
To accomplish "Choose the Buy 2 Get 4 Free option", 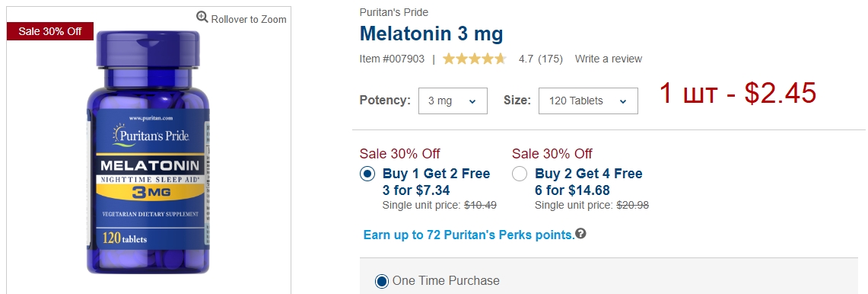I will 520,174.
